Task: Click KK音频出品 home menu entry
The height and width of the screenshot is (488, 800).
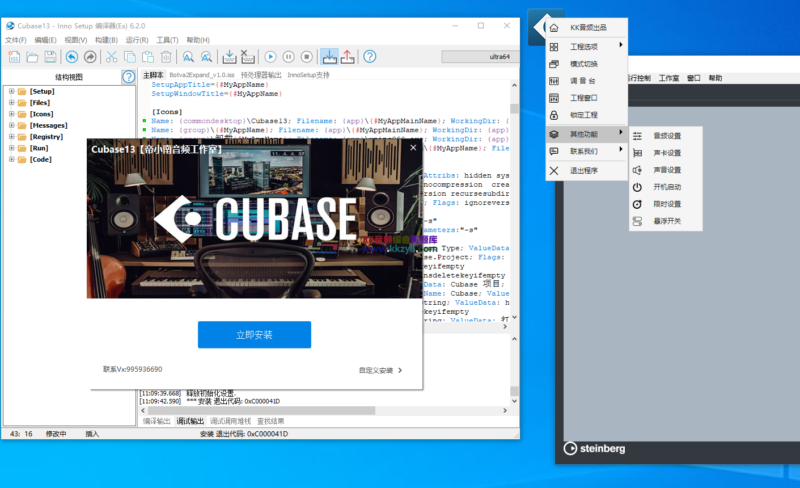Action: 587,28
